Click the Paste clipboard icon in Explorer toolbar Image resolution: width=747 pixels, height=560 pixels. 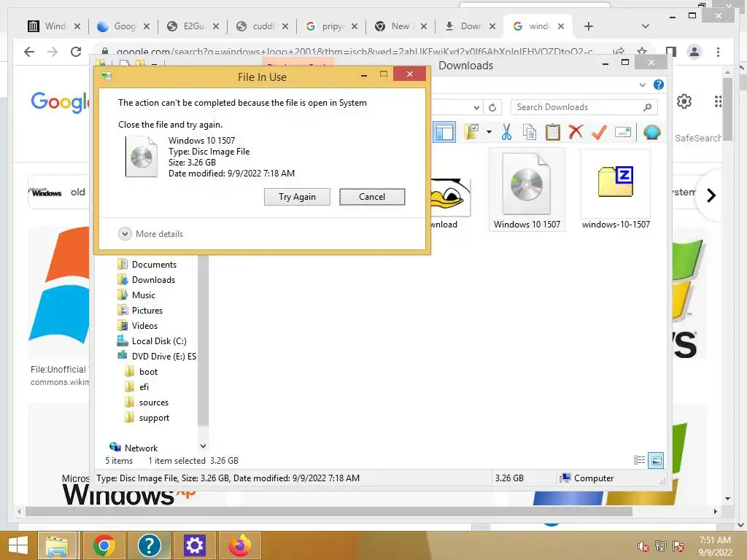553,132
